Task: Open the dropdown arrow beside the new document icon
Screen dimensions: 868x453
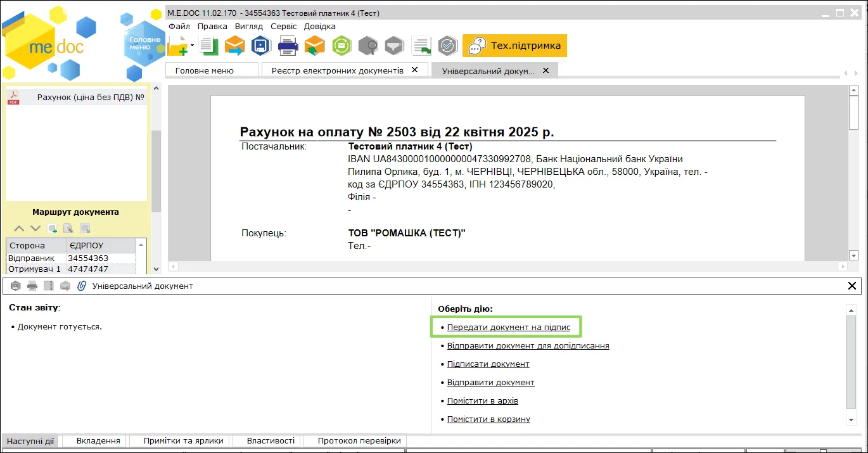Action: [x=193, y=46]
